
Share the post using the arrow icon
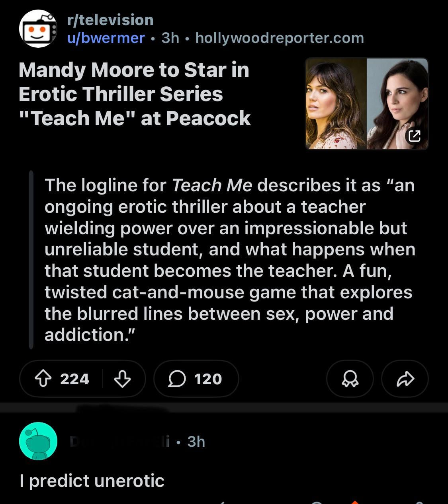click(405, 379)
